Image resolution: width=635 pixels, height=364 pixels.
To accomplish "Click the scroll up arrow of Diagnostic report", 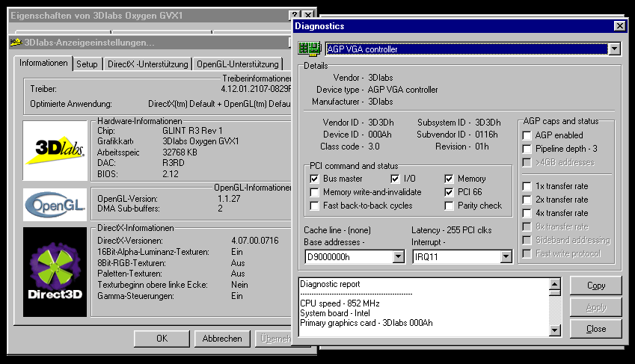I will 555,284.
